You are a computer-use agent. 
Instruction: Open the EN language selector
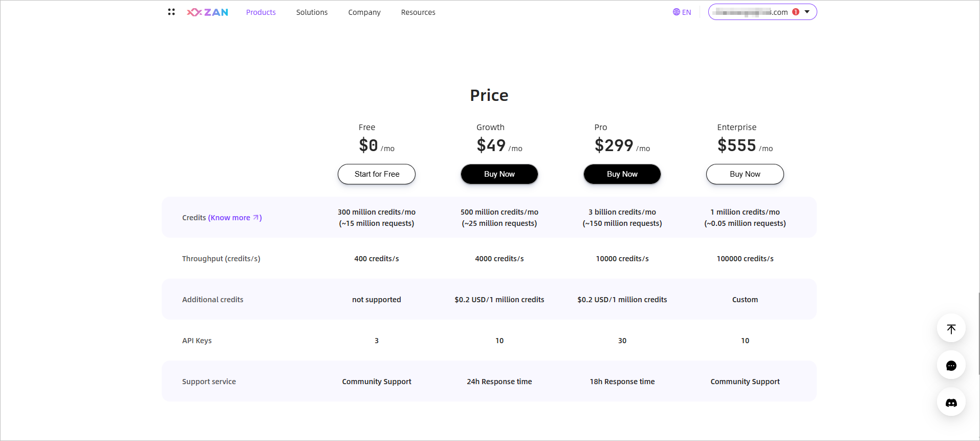click(x=682, y=12)
